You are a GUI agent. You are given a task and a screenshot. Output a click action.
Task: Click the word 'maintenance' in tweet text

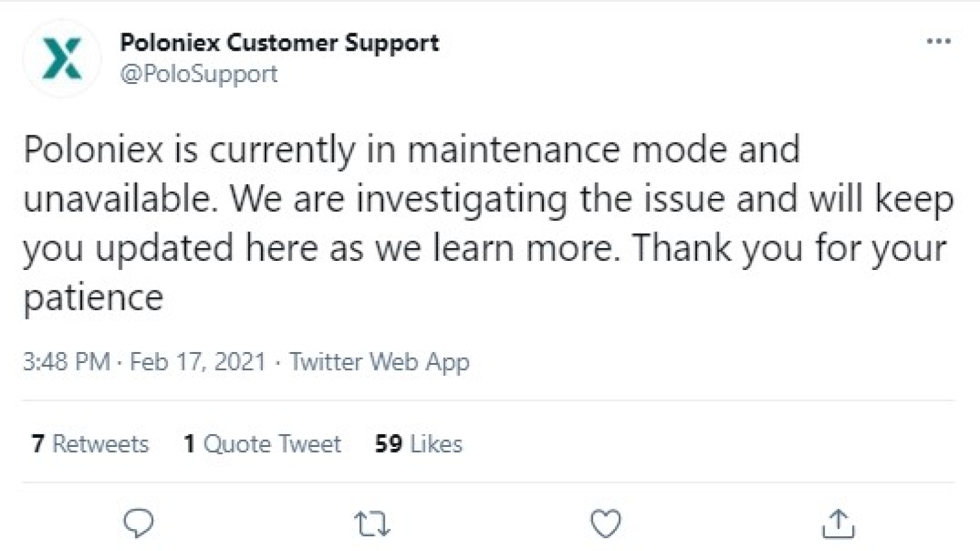[514, 149]
